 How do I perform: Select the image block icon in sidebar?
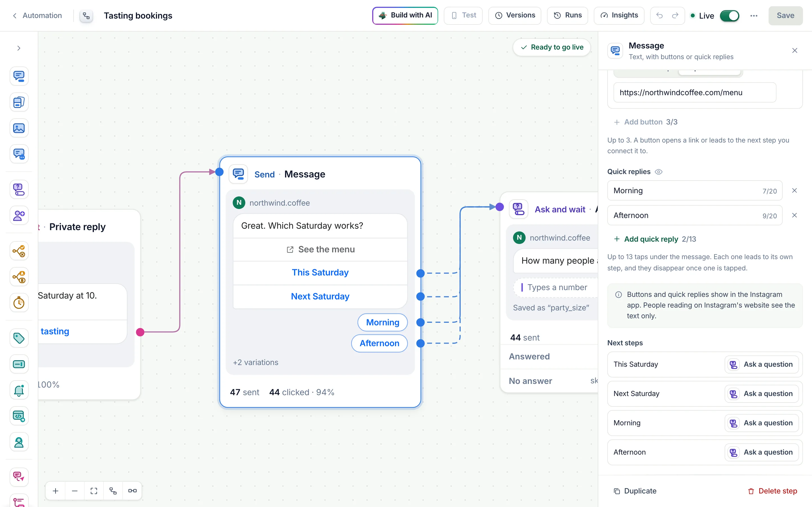(19, 128)
